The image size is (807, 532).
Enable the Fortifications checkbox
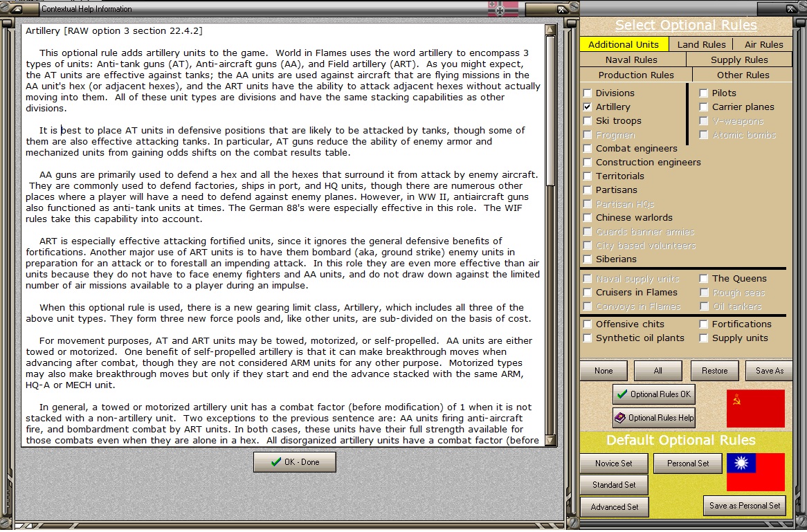click(704, 324)
